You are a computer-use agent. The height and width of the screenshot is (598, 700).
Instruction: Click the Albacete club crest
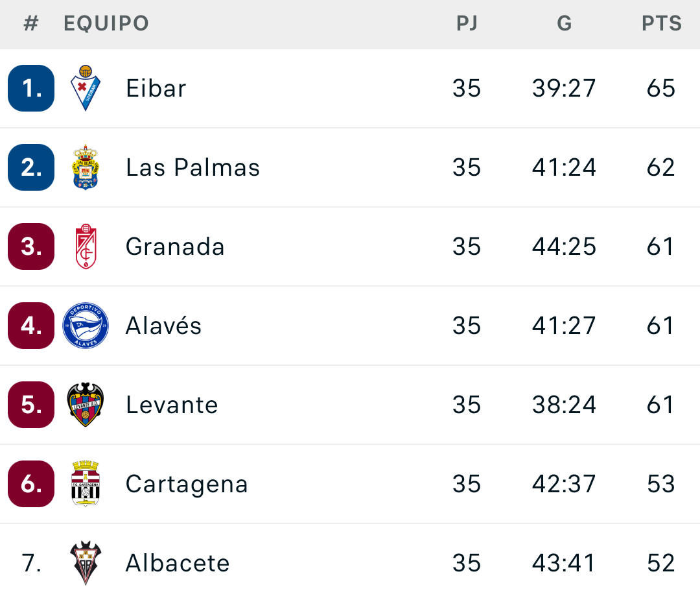(85, 563)
